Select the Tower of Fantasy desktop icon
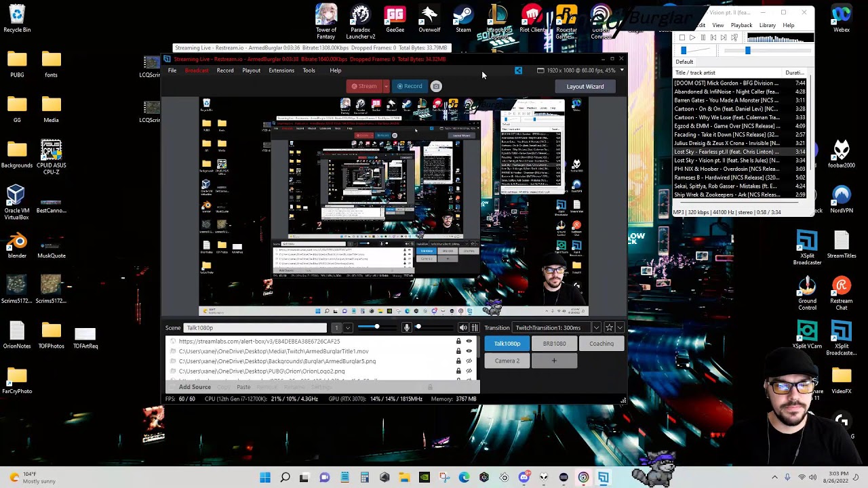The height and width of the screenshot is (488, 868). click(326, 22)
